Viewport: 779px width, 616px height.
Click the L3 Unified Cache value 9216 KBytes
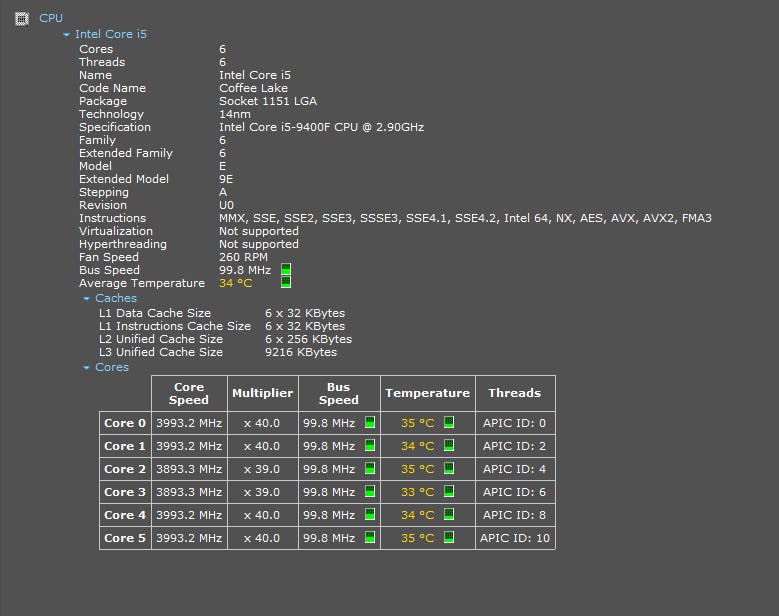point(301,352)
